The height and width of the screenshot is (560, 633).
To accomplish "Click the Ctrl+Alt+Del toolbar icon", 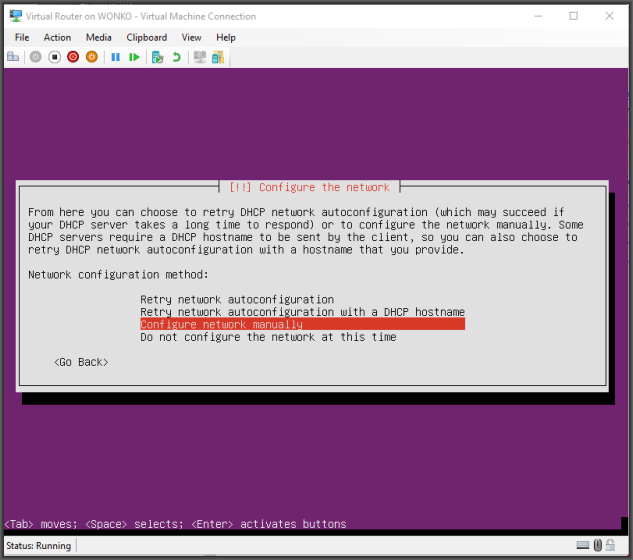I will click(13, 57).
